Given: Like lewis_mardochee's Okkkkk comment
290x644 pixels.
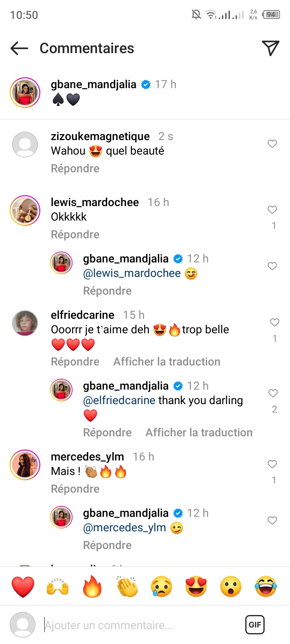Looking at the screenshot, I should (x=272, y=210).
